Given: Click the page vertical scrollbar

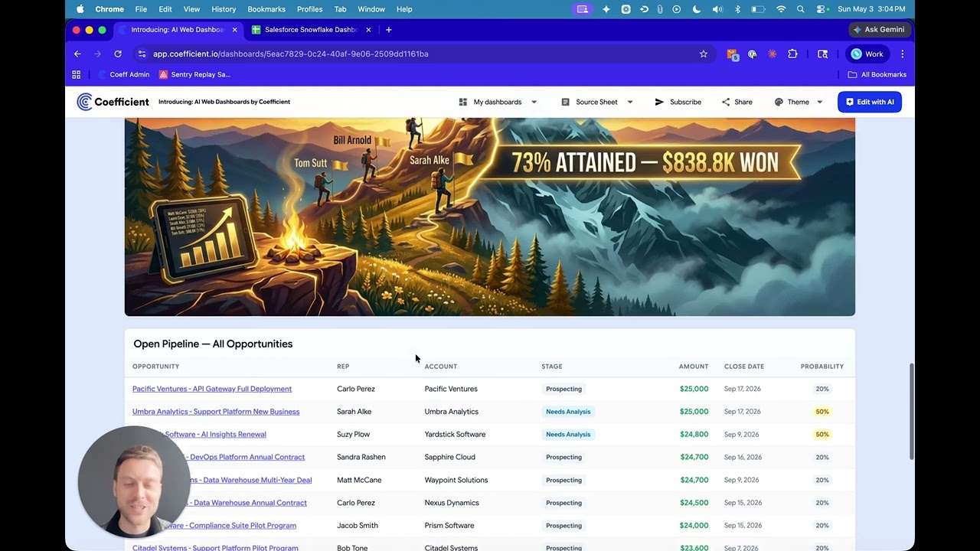Looking at the screenshot, I should coord(911,412).
